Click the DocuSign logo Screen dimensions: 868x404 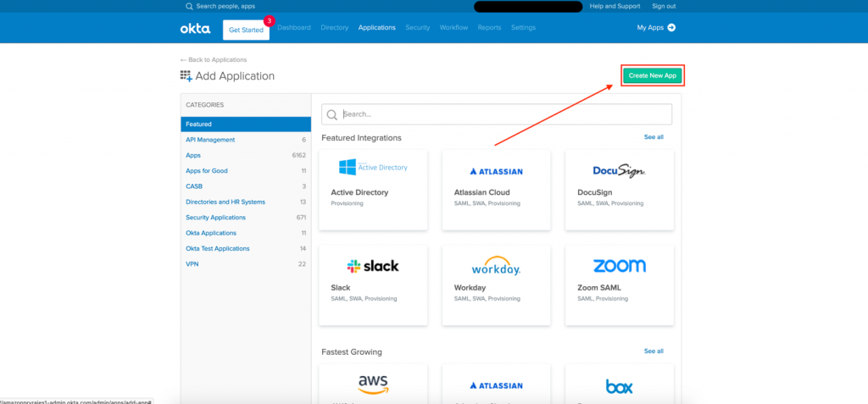[619, 170]
